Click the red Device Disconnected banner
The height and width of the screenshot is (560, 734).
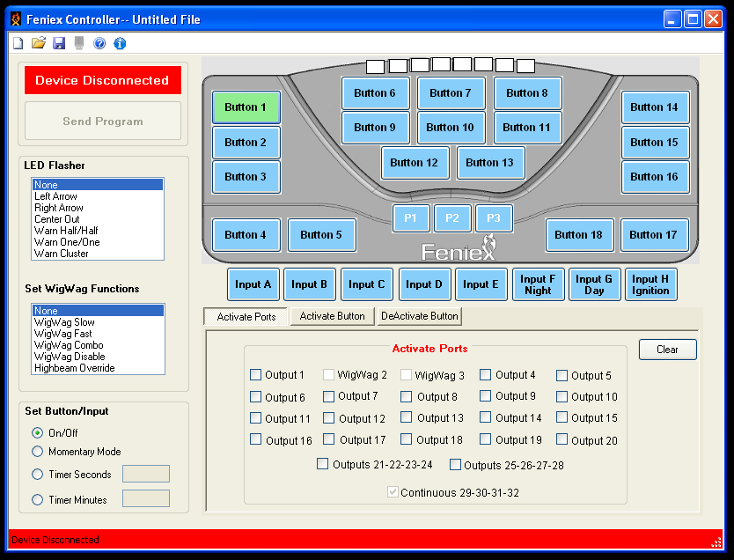[x=103, y=80]
